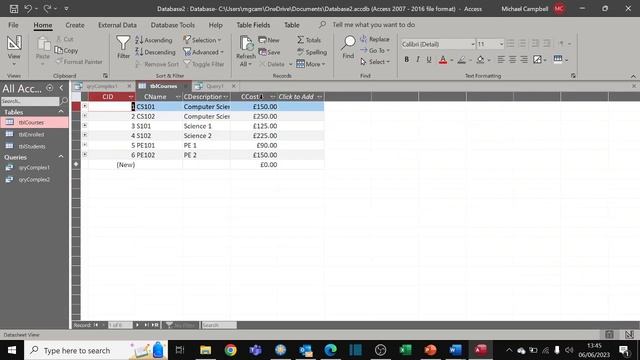Screen dimensions: 640x360
Task: Run Spelling check
Action: click(312, 52)
